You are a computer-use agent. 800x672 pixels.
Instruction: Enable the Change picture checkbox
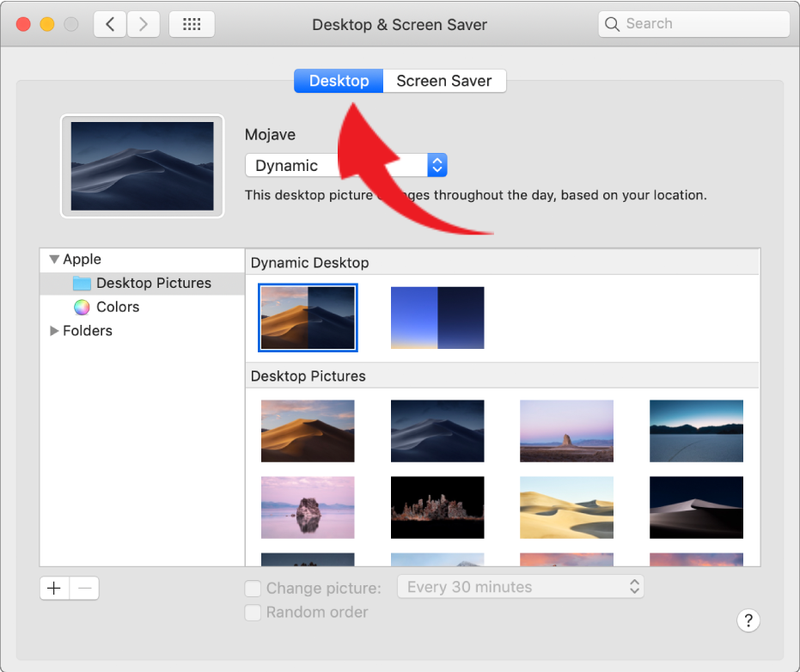click(253, 589)
